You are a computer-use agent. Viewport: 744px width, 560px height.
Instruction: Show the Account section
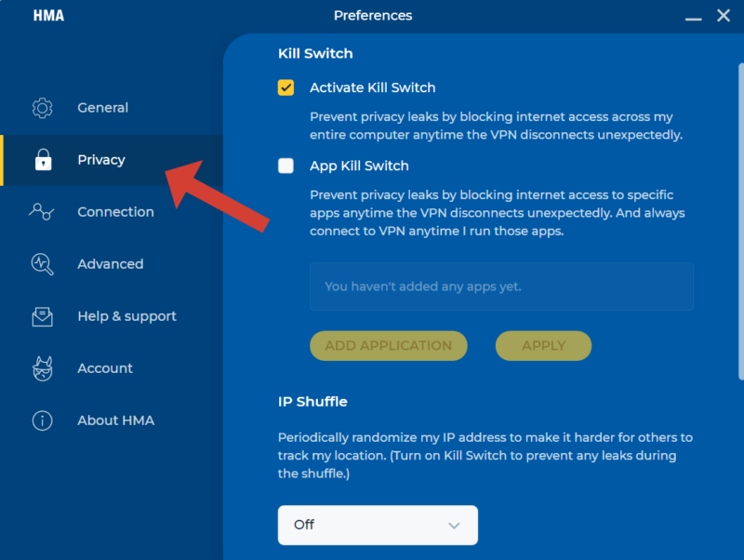[112, 368]
